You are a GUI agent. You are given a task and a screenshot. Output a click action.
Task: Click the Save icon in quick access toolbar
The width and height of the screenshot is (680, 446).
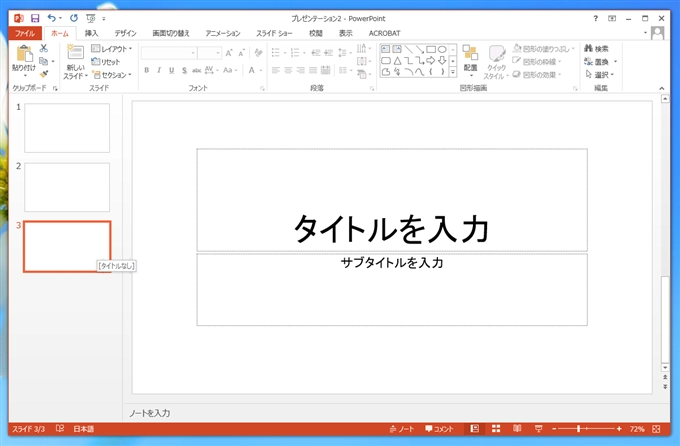pyautogui.click(x=35, y=18)
